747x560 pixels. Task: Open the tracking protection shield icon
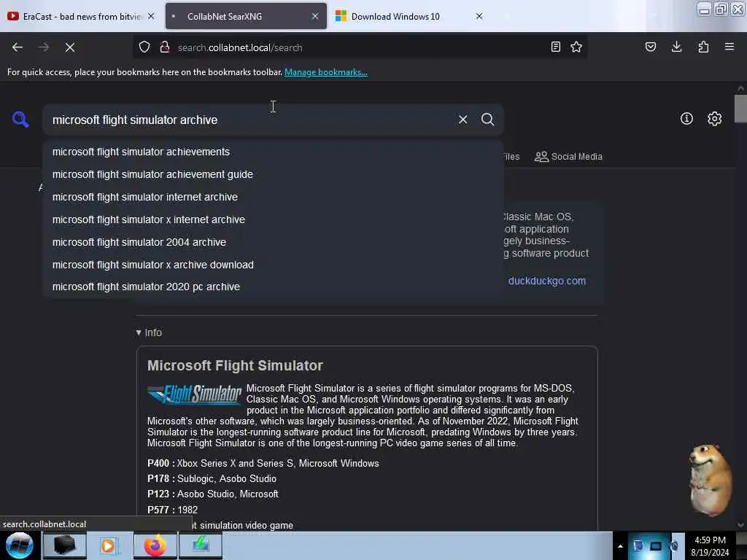(x=144, y=47)
